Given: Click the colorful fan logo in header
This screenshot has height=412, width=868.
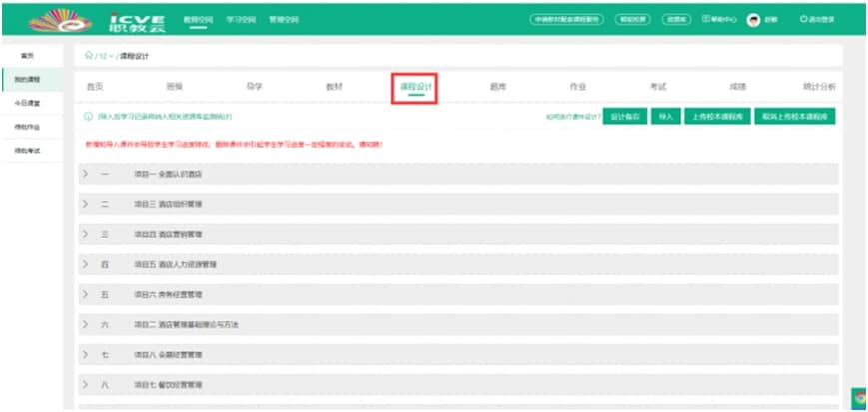Looking at the screenshot, I should click(x=60, y=20).
